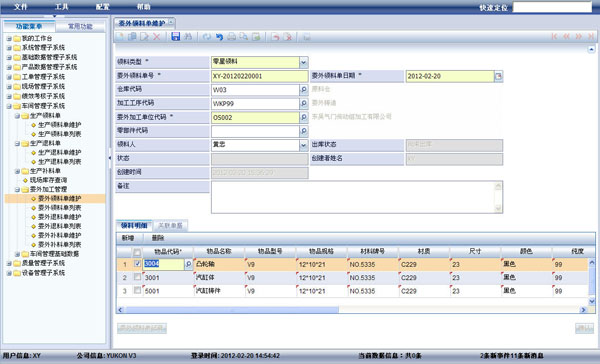Click the greyed button at bottom right of form

(584, 328)
